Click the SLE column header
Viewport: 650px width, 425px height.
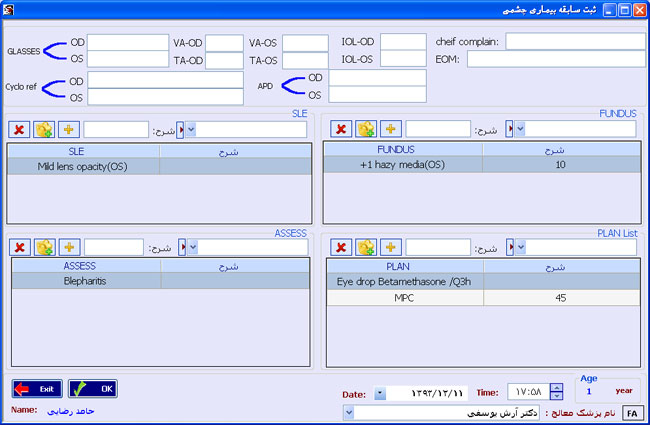(84, 151)
